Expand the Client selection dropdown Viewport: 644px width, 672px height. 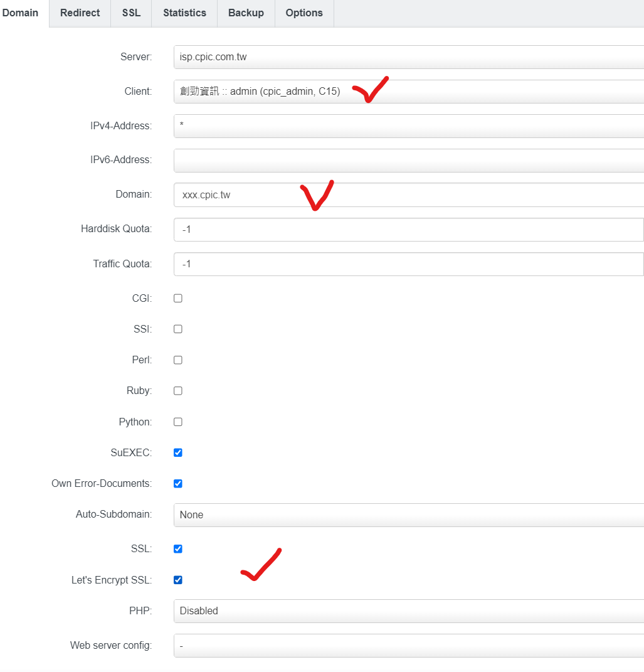[x=408, y=92]
